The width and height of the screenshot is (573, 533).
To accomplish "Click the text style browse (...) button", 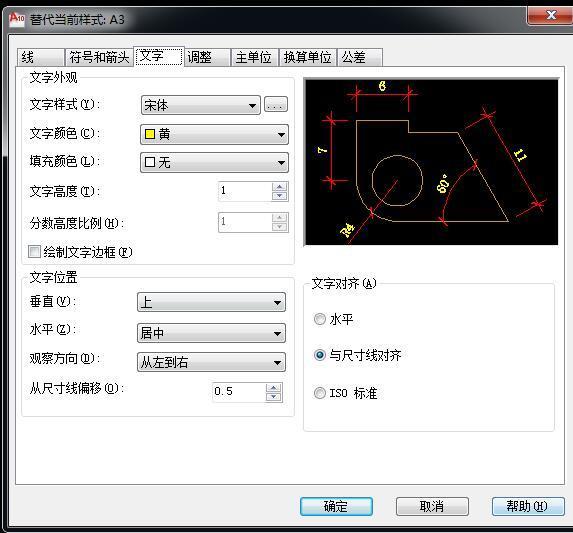I will tap(276, 104).
